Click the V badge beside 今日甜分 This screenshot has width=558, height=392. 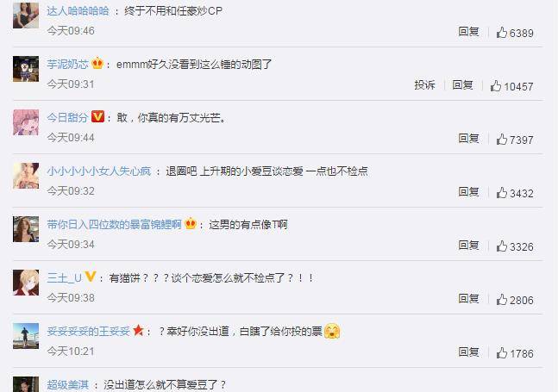97,116
